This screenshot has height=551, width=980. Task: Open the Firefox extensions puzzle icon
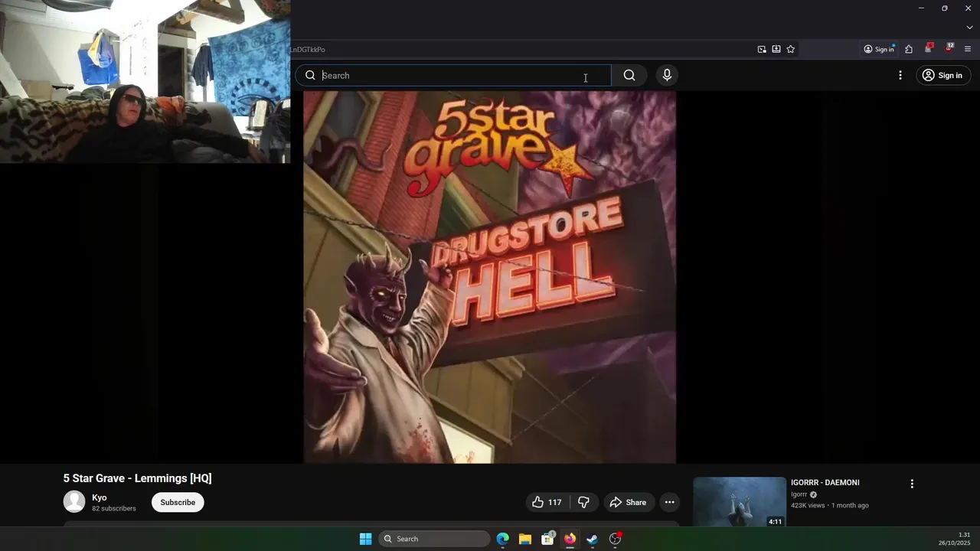[x=909, y=49]
